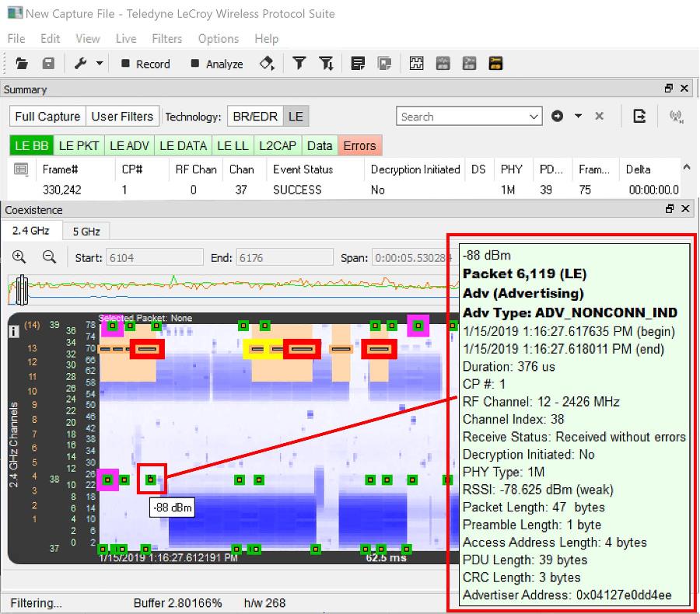Zoom out on the Coexistence view

48,257
